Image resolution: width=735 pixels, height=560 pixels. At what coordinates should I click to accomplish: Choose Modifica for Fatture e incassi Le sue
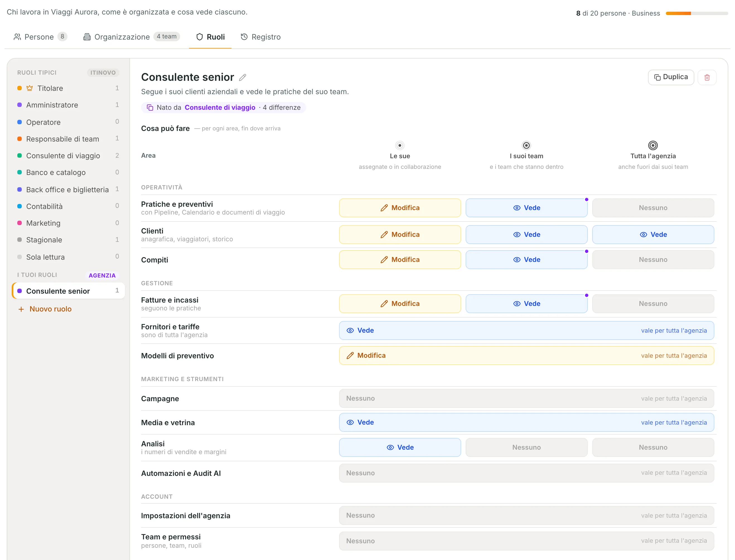point(400,303)
